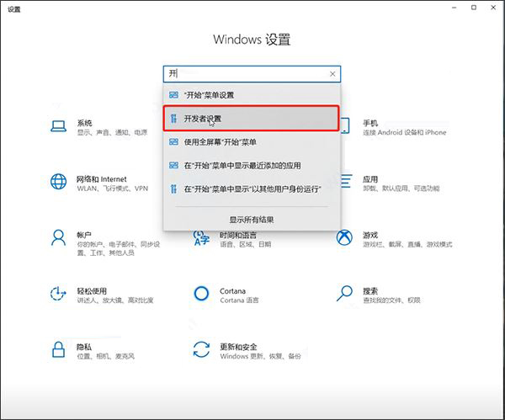Image resolution: width=505 pixels, height=420 pixels.
Task: Open the 帐户 person icon
Action: coord(58,237)
